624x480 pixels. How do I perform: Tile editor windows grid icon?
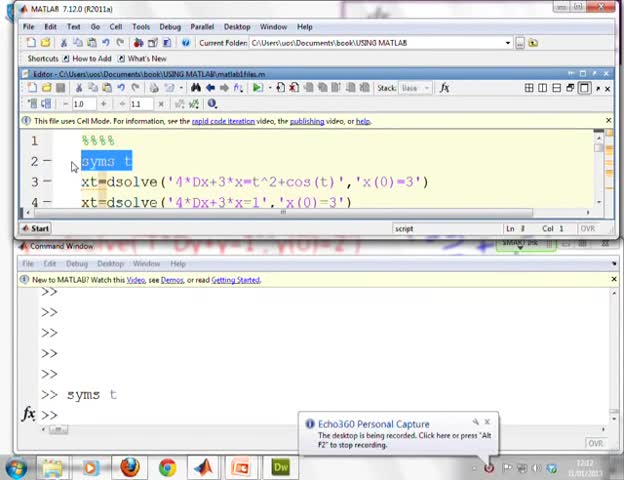[x=528, y=88]
